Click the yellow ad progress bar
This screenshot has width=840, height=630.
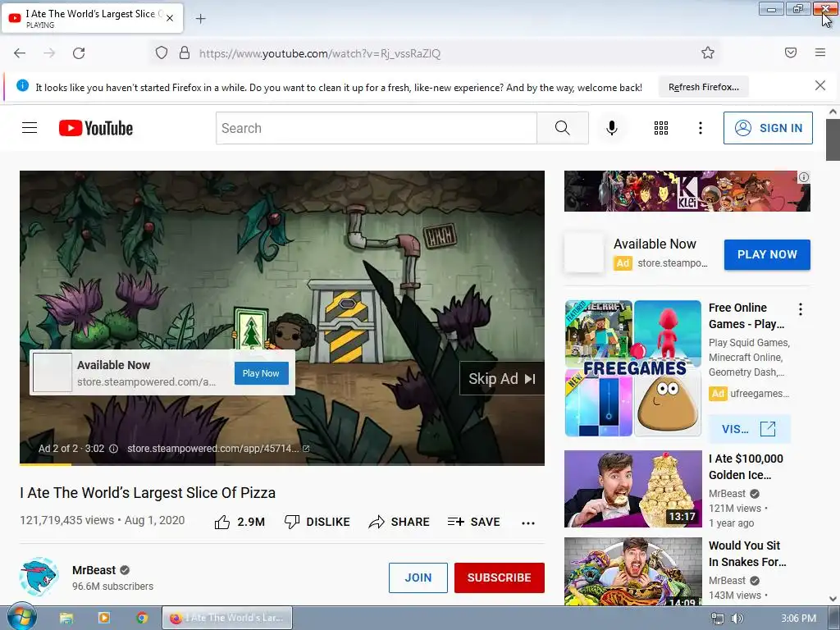tap(46, 464)
